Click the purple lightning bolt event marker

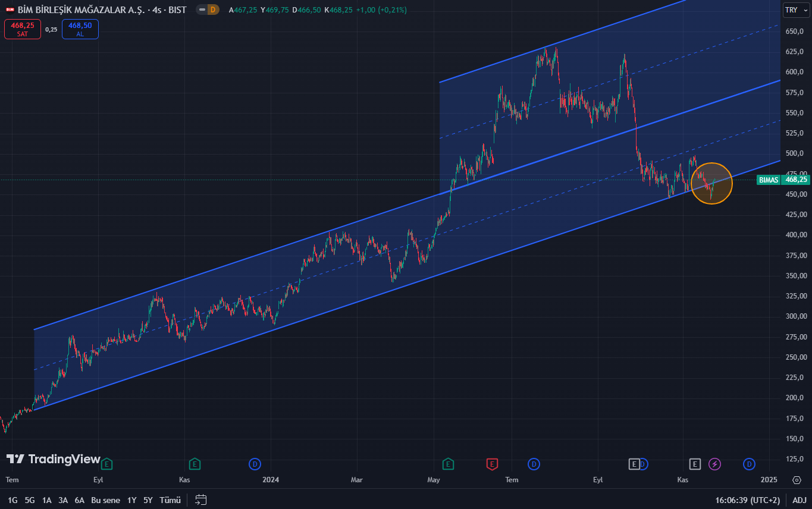[714, 464]
